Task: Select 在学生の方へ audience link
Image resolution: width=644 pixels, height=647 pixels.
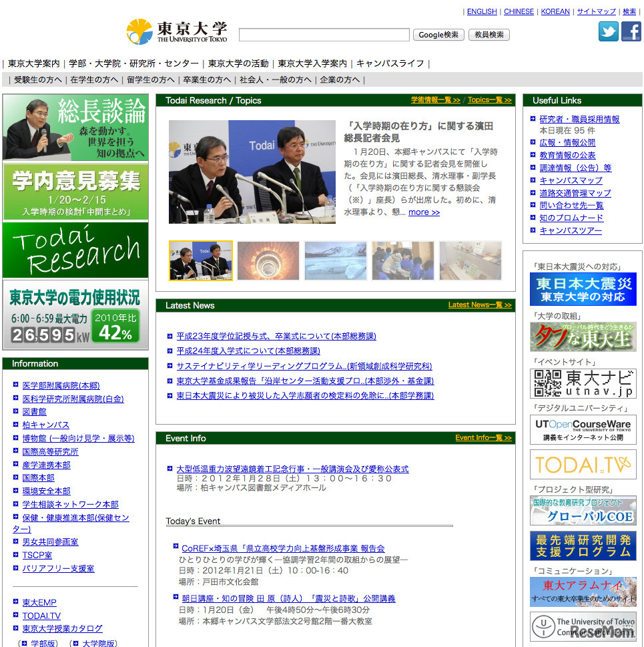Action: [x=94, y=80]
